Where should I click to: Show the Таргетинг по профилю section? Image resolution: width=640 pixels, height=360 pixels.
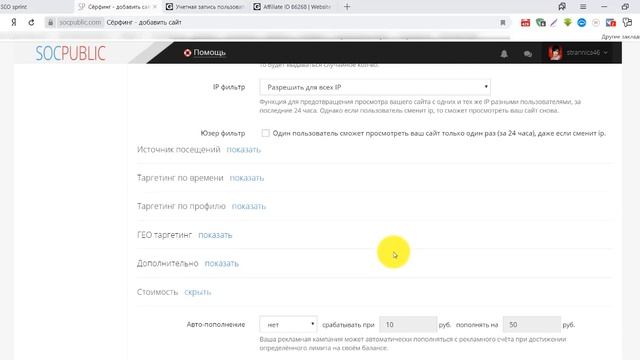point(249,206)
